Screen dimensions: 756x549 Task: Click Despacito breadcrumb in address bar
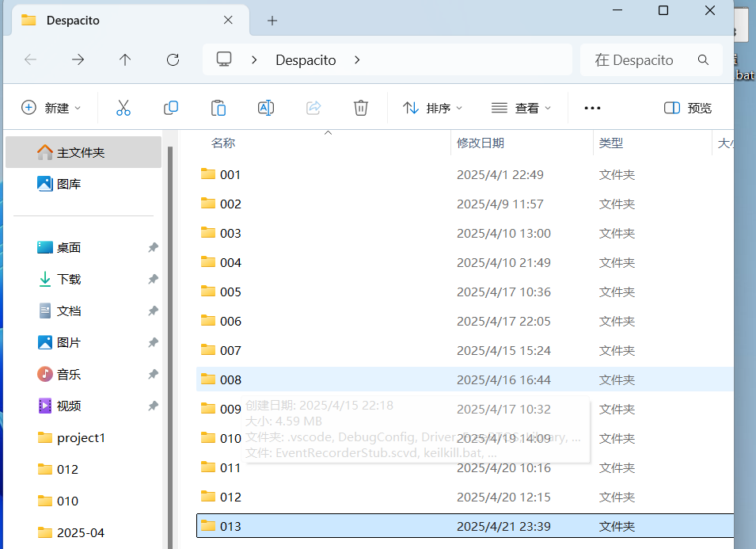click(306, 60)
